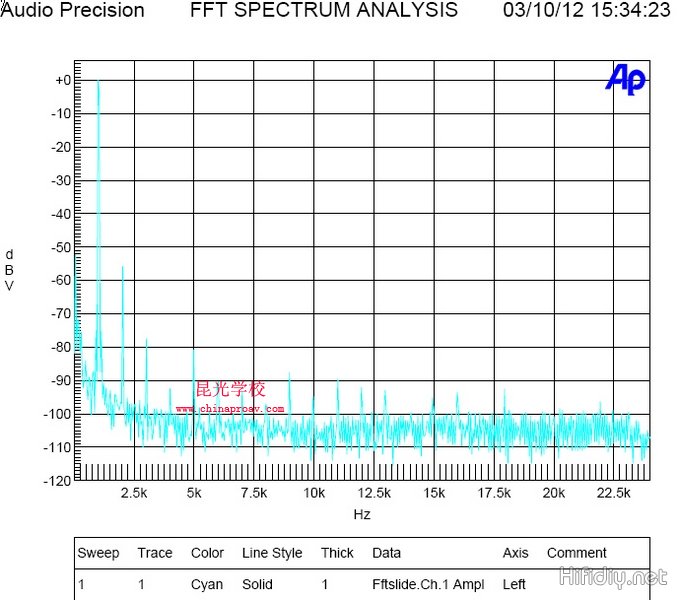The width and height of the screenshot is (680, 600).
Task: Click the Trace column header
Action: (x=155, y=553)
